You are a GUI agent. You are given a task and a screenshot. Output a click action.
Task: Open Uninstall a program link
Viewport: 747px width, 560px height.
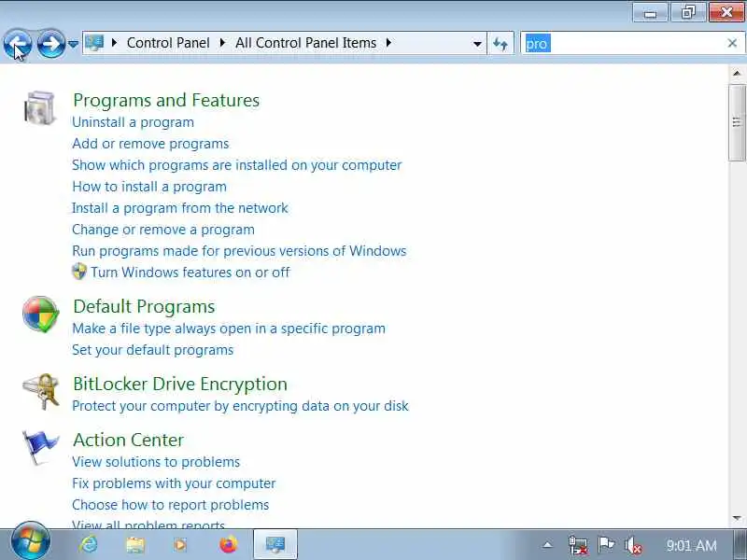[133, 122]
